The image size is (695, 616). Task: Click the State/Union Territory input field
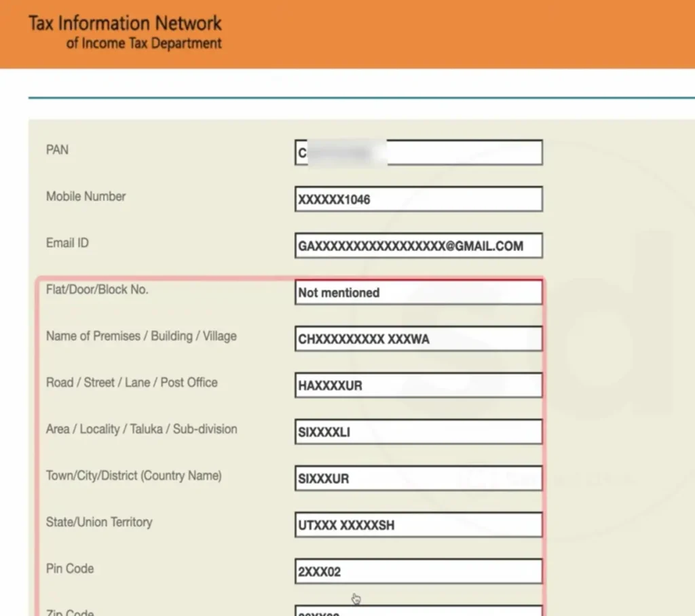[x=418, y=525]
